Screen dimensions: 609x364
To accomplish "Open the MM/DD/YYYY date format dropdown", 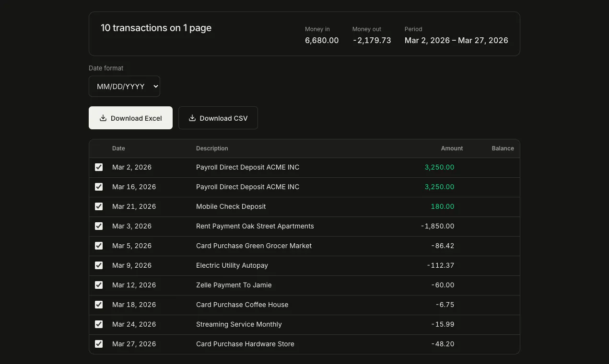I will [124, 86].
